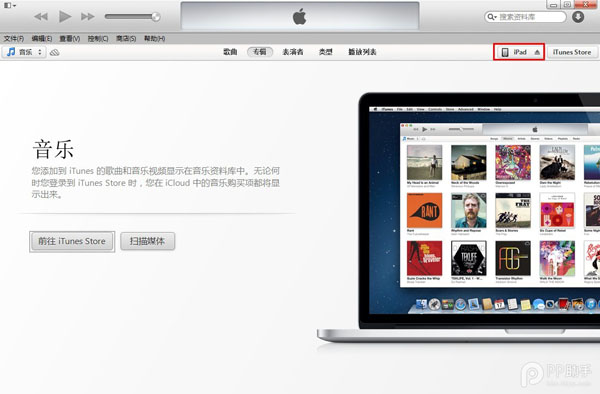Image resolution: width=600 pixels, height=394 pixels.
Task: Switch to the 播放列表 tab
Action: point(362,52)
